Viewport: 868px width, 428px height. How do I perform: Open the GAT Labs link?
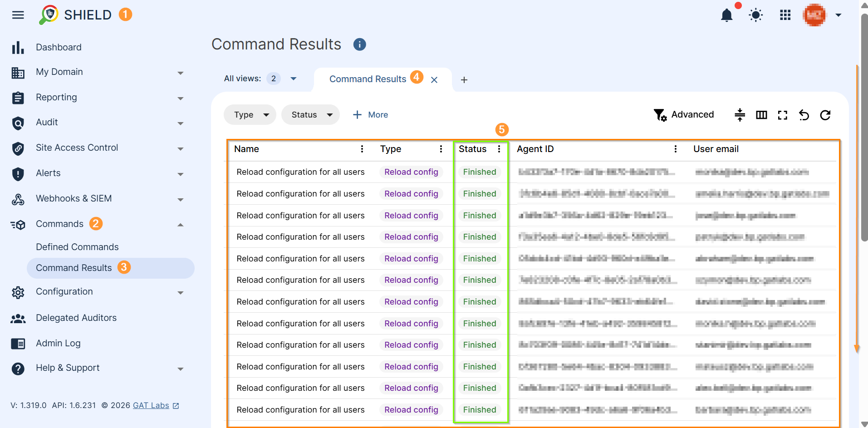(152, 405)
